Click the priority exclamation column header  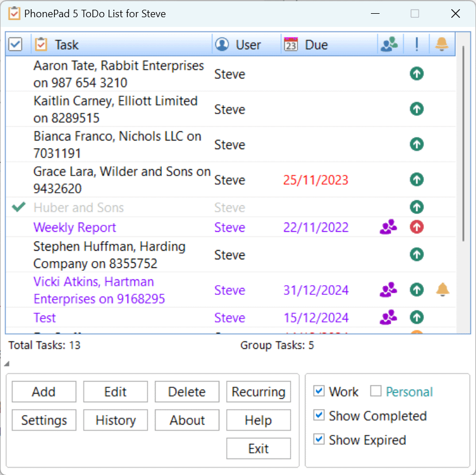coord(416,45)
